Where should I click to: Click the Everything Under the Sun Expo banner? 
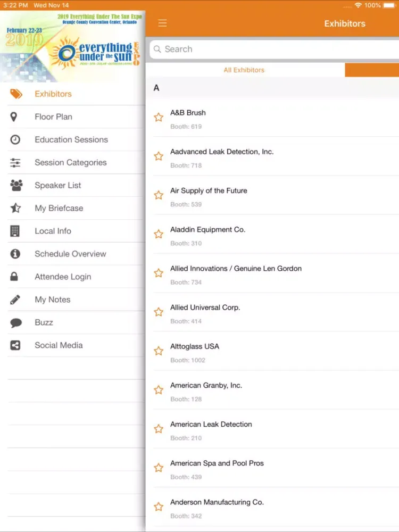72,46
